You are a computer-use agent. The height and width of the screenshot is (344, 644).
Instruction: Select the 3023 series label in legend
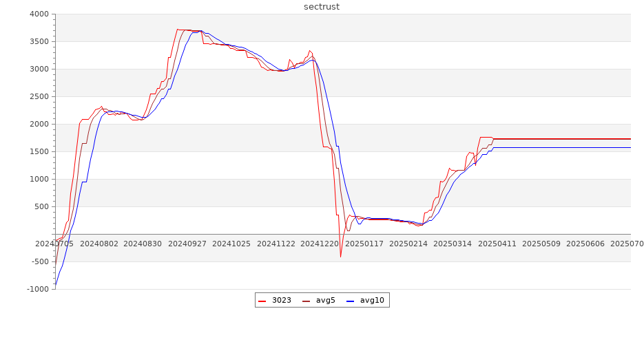point(281,300)
